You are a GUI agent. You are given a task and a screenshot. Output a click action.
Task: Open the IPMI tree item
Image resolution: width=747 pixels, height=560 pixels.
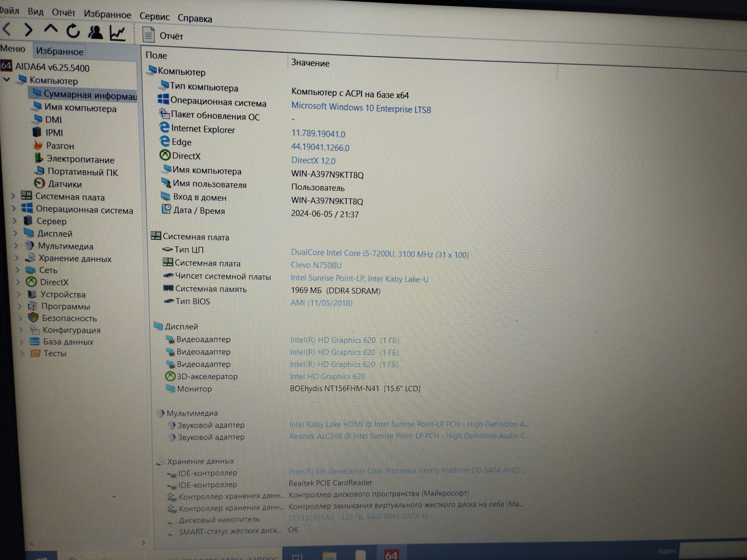pyautogui.click(x=48, y=133)
